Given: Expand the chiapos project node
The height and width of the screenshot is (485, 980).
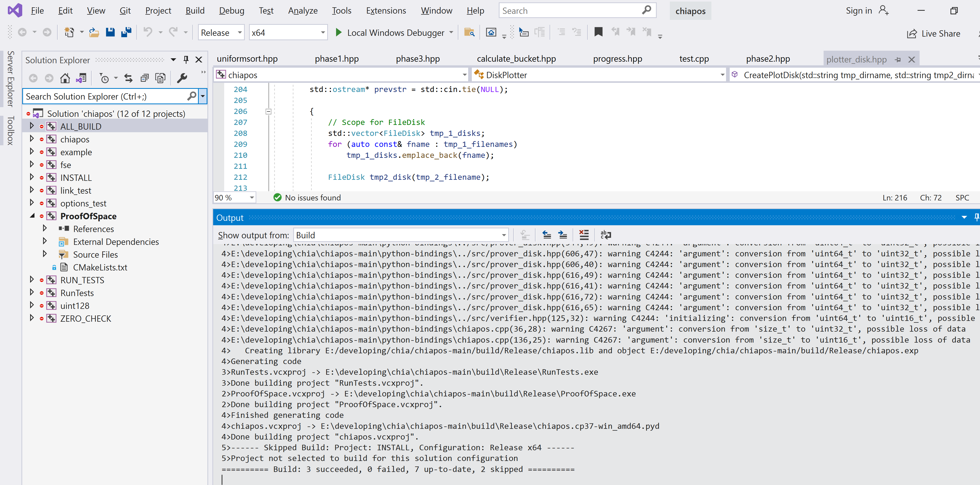Looking at the screenshot, I should pos(32,139).
